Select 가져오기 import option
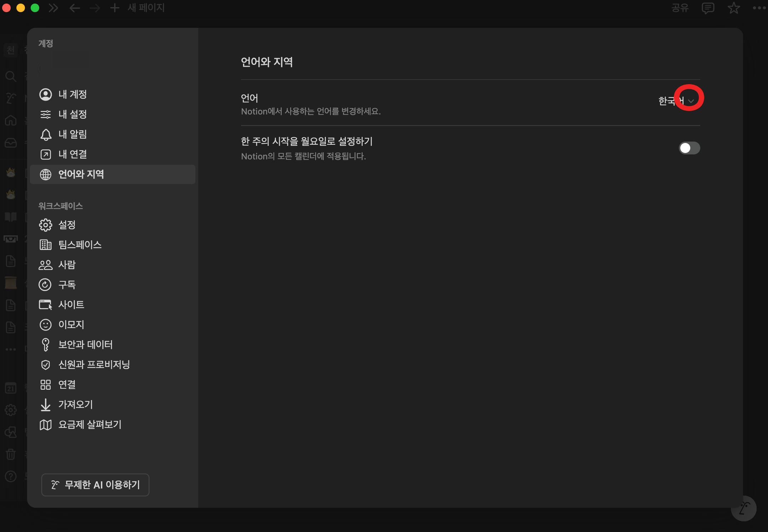768x532 pixels. [76, 405]
